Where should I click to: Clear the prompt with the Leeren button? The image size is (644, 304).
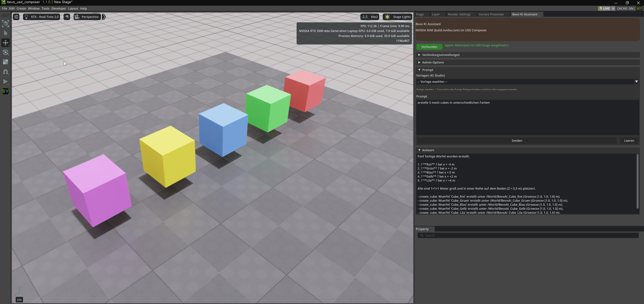tap(629, 141)
